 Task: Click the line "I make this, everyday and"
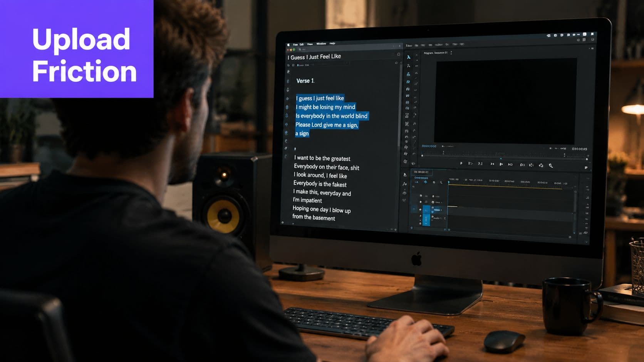pyautogui.click(x=322, y=192)
